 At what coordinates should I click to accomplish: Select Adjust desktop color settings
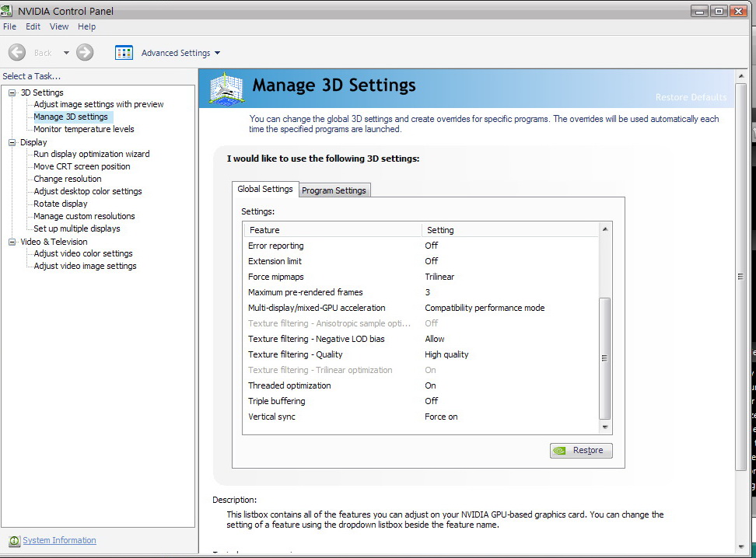[88, 191]
